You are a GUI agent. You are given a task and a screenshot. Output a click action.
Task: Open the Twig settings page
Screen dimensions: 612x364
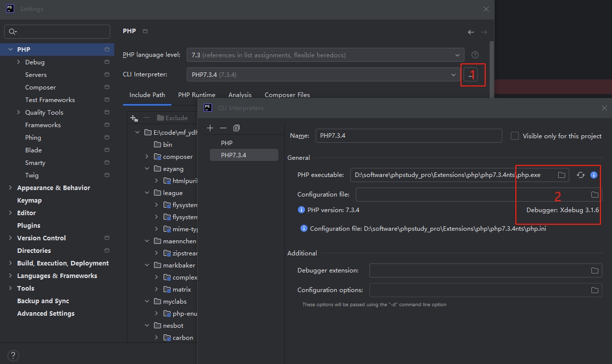pyautogui.click(x=32, y=175)
